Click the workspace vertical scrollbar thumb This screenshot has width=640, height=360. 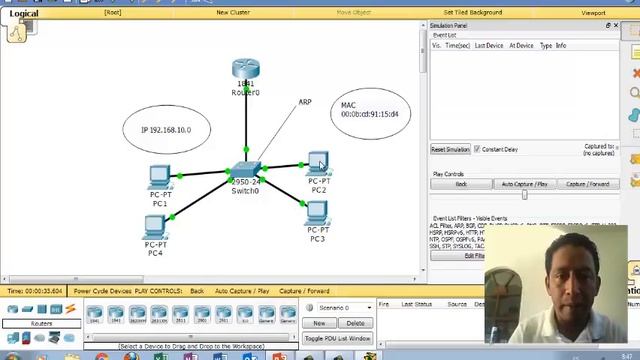coord(423,52)
